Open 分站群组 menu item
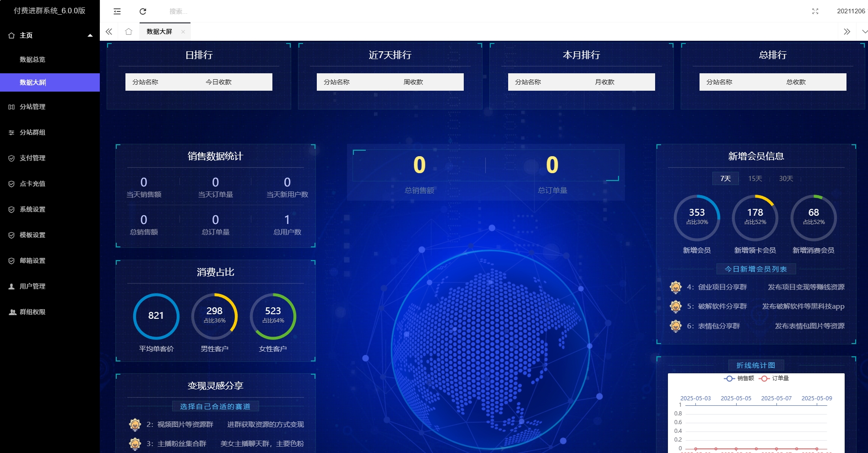Screen dimensions: 868x453 pyautogui.click(x=33, y=132)
